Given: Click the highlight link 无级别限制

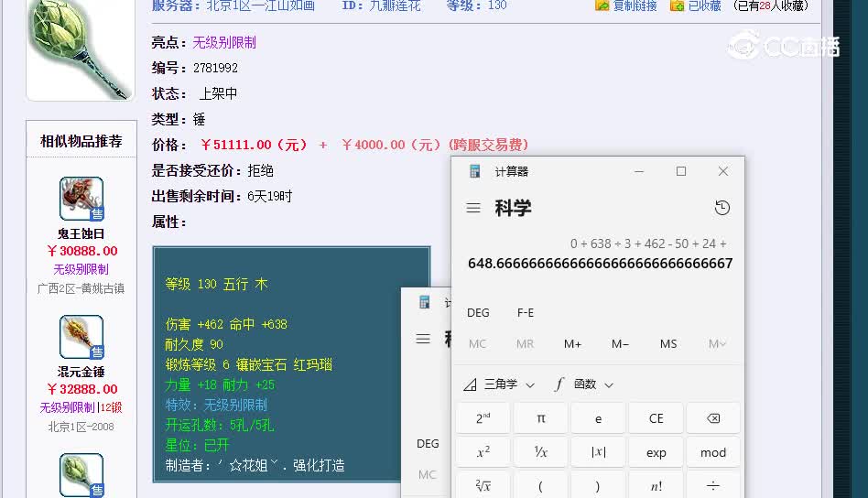Looking at the screenshot, I should tap(224, 43).
